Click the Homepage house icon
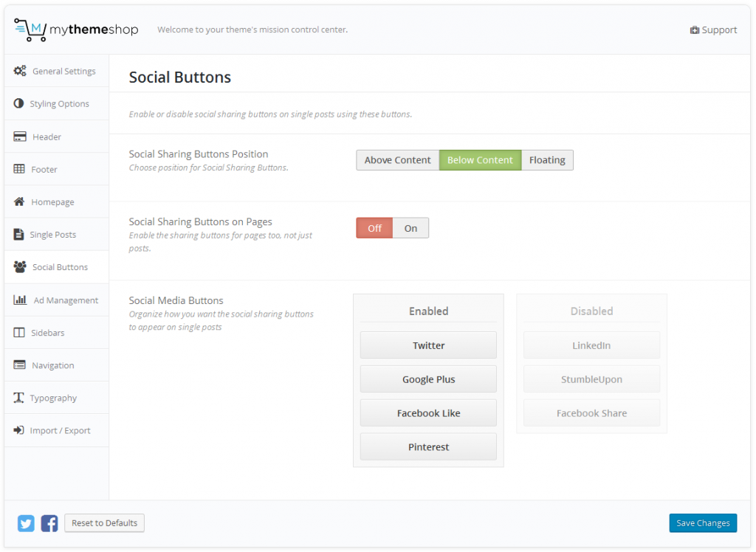 click(18, 201)
